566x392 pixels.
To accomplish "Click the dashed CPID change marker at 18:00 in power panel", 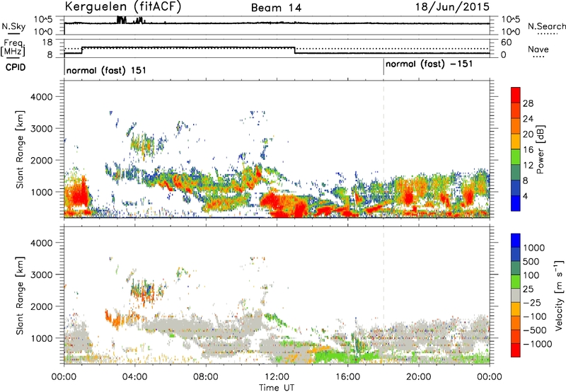I will (383, 149).
